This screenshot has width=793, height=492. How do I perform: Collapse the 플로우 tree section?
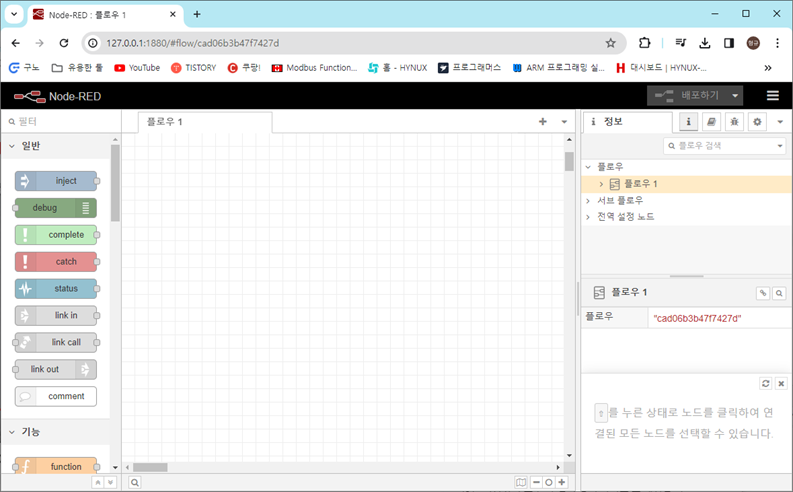pos(588,167)
